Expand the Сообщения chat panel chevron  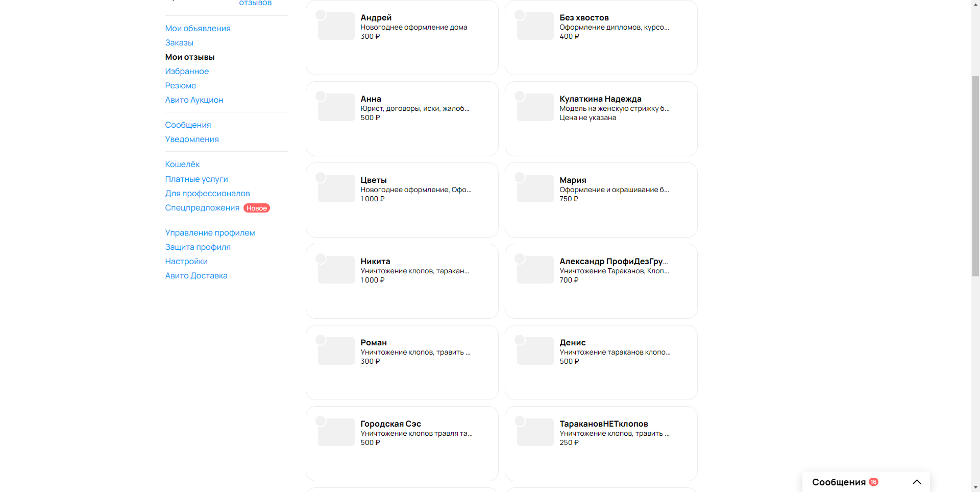pos(917,482)
